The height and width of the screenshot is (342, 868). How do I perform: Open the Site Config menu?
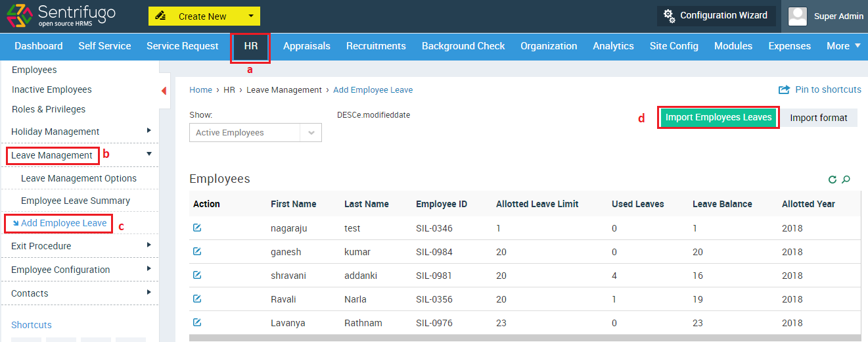pos(674,46)
